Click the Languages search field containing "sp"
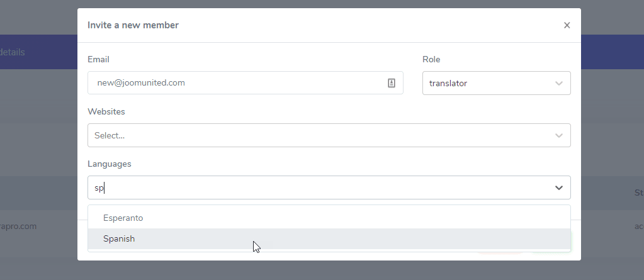This screenshot has height=280, width=644. pyautogui.click(x=315, y=188)
